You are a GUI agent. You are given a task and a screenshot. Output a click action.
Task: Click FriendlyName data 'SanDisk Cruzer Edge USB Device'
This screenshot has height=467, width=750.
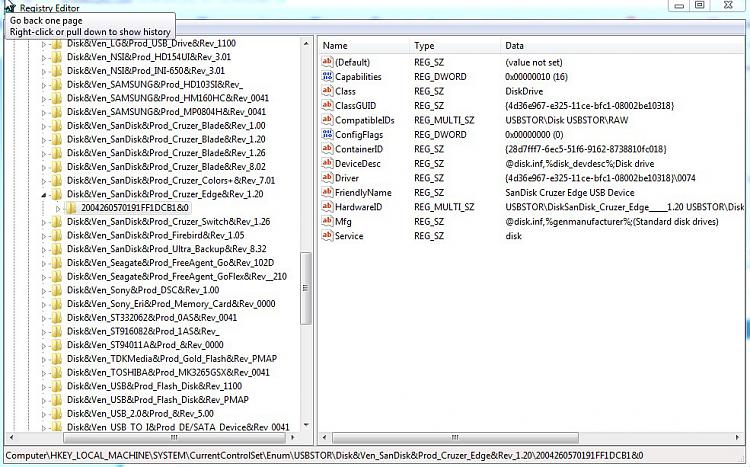tap(570, 193)
